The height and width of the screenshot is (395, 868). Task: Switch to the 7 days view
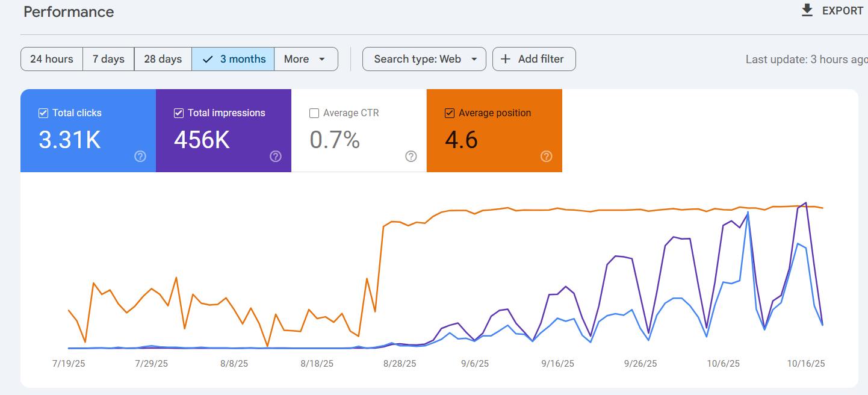(108, 59)
